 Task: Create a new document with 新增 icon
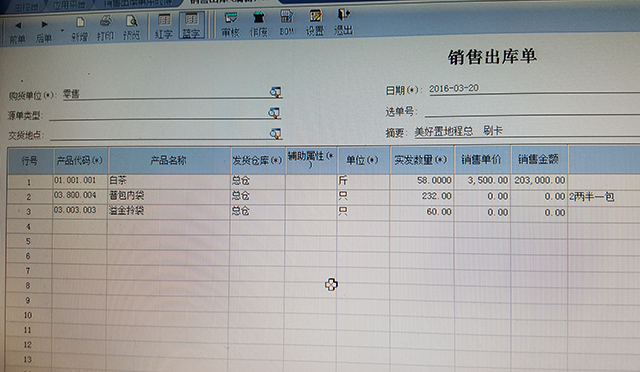pos(80,29)
